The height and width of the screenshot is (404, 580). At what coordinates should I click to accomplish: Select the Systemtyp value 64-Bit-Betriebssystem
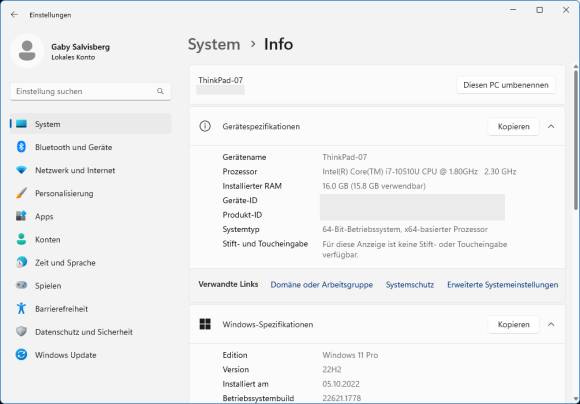(405, 229)
